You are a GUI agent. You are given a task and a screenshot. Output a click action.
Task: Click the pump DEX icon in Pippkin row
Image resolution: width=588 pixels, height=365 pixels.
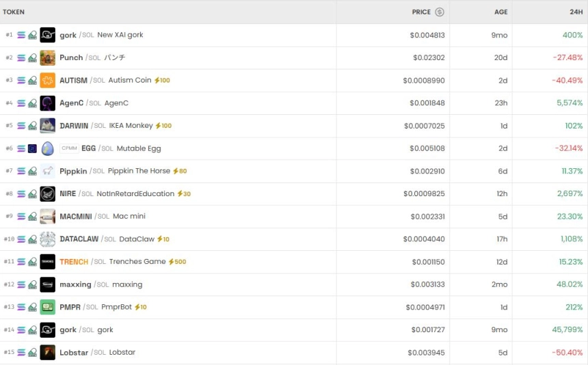pyautogui.click(x=32, y=171)
